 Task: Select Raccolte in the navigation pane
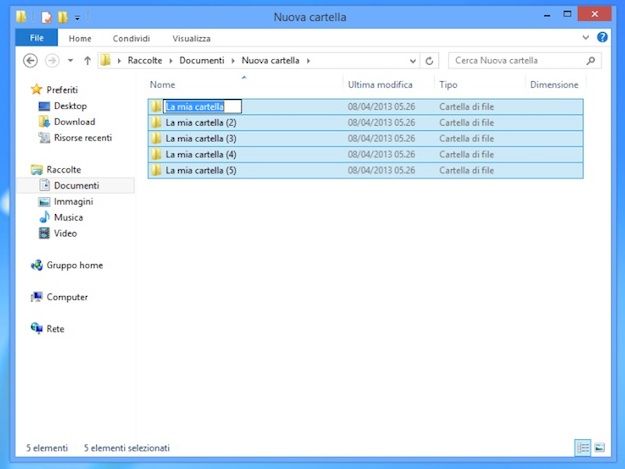coord(63,170)
